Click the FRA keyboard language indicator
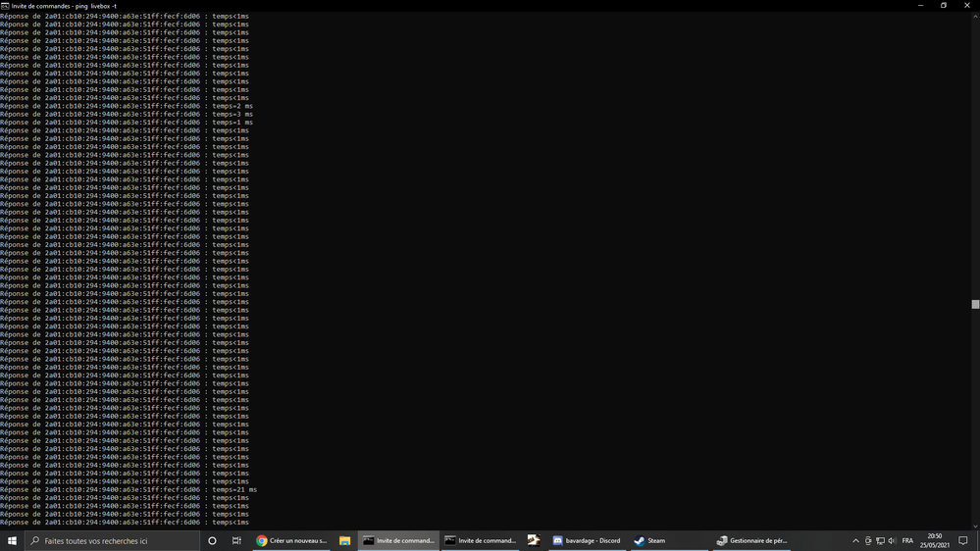The image size is (980, 551). click(907, 541)
